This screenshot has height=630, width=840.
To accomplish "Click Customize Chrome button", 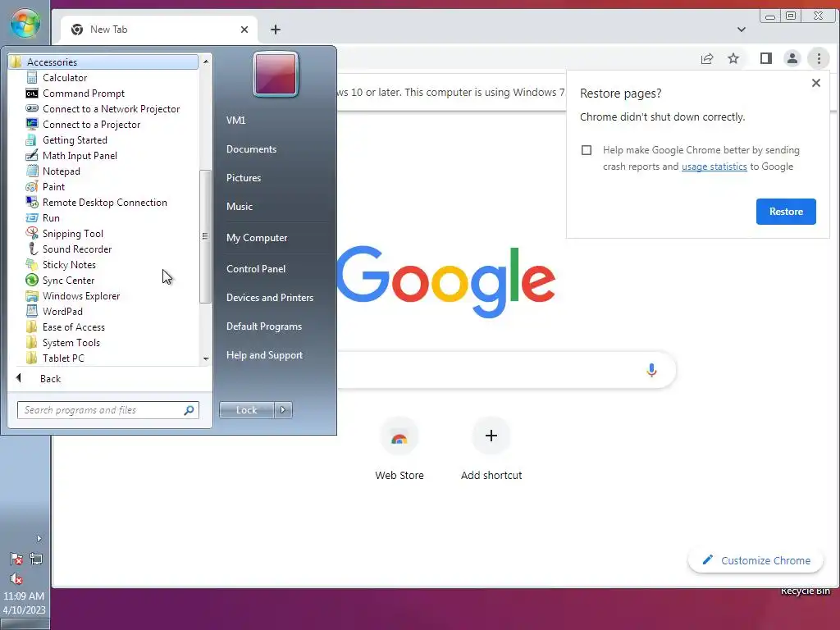I will 756,560.
